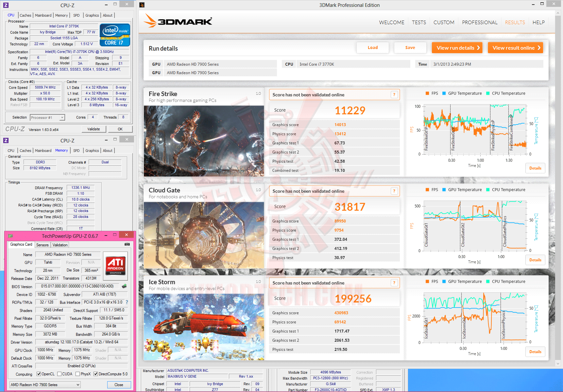The height and width of the screenshot is (392, 563).
Task: Toggle the OpenCL checkbox in GPU-Z
Action: pyautogui.click(x=39, y=374)
